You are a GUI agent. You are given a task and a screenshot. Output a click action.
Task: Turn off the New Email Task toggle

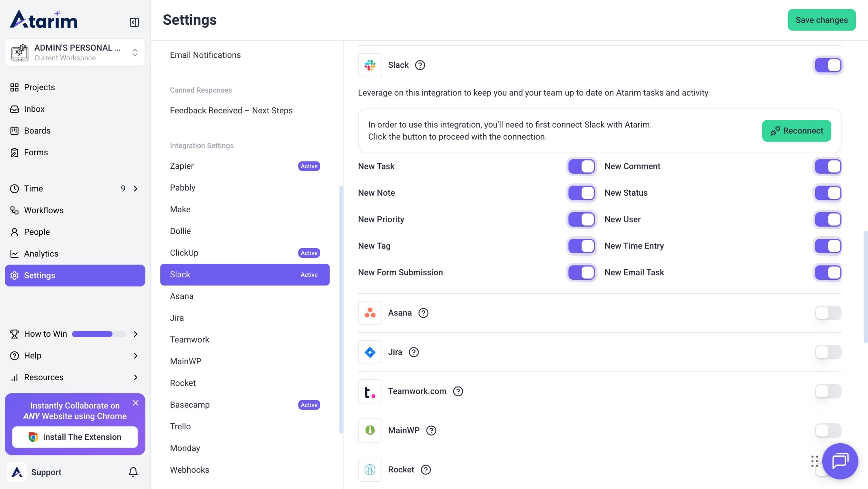coord(828,272)
